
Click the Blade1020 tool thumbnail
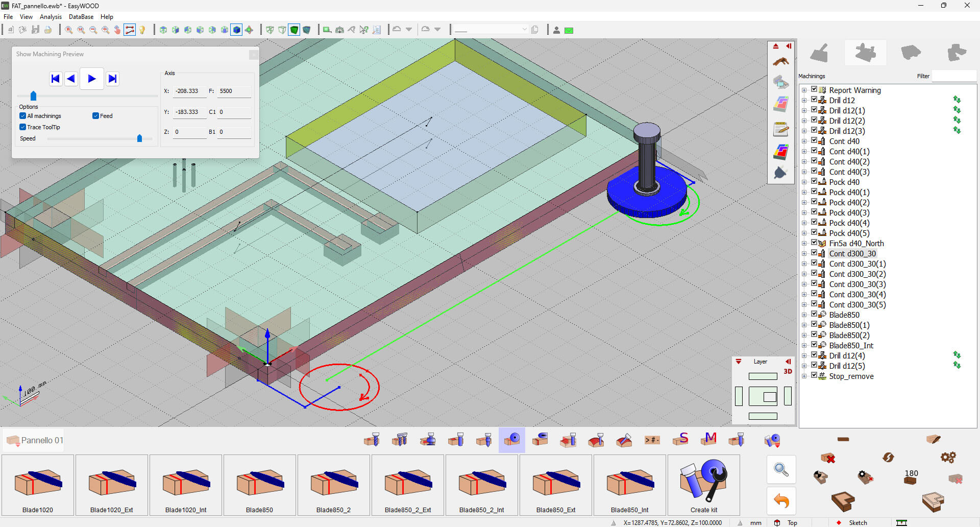[38, 485]
